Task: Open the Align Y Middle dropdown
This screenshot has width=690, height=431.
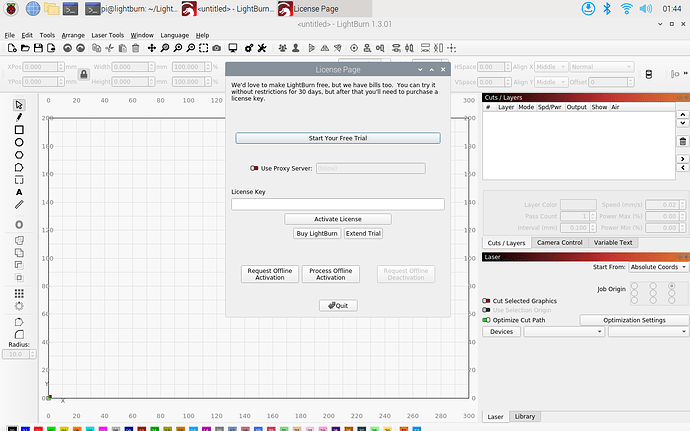Action: (551, 82)
